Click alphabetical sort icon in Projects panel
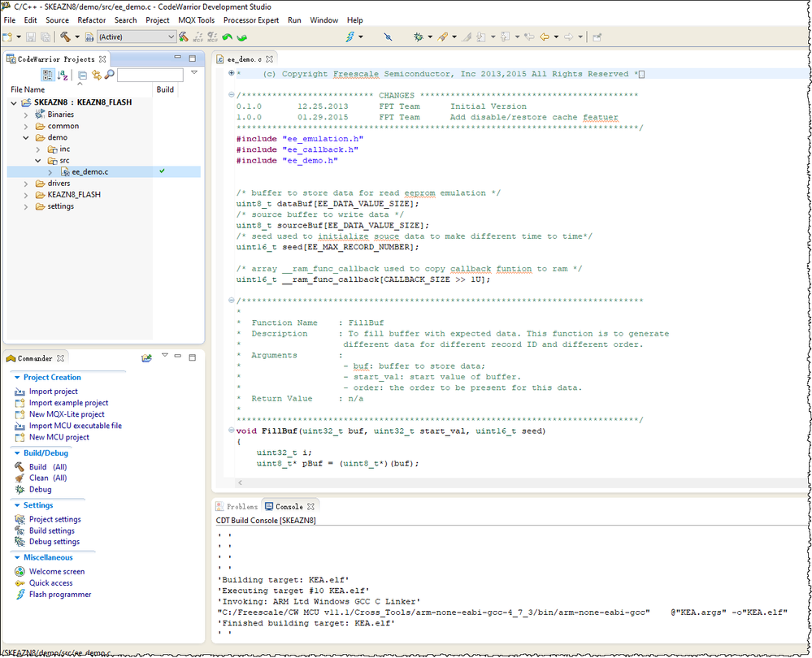812x658 pixels. [x=63, y=76]
